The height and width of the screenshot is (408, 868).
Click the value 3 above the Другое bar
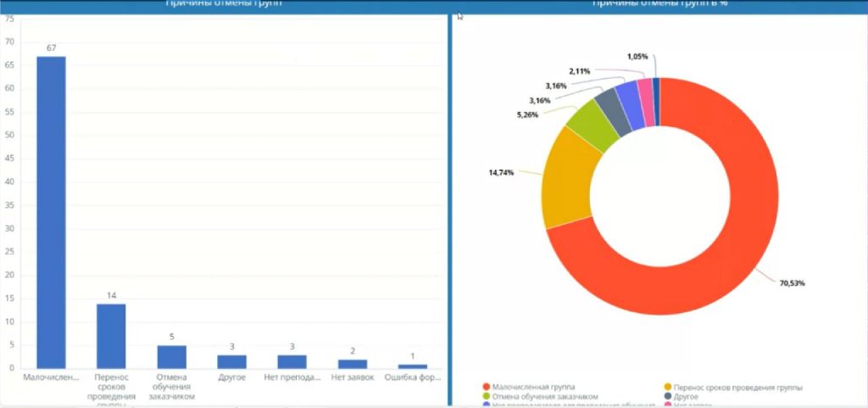pos(232,347)
